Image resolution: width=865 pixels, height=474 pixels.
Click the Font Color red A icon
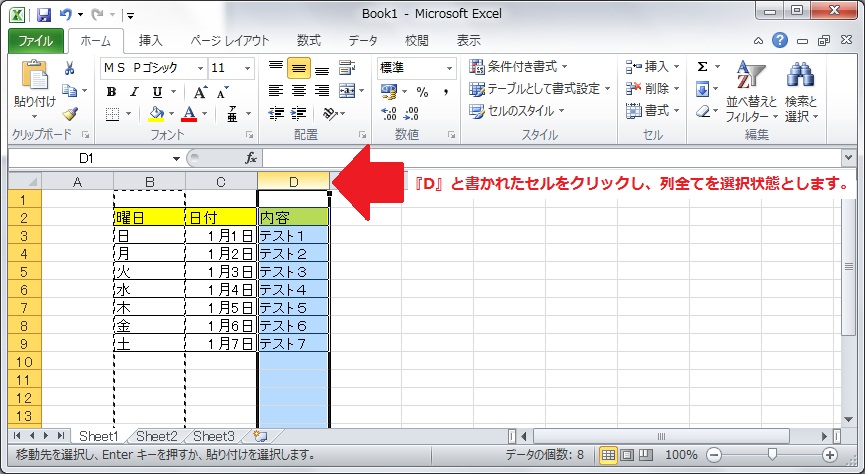tap(189, 114)
